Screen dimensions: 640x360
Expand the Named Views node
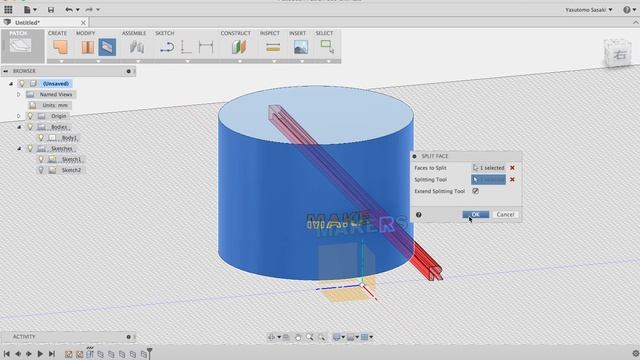(x=19, y=94)
